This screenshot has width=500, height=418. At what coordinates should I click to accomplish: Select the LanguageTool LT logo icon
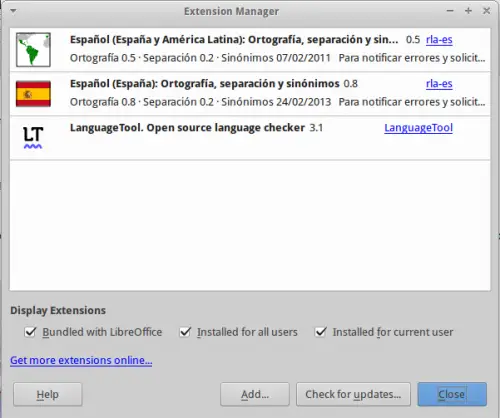coord(33,137)
